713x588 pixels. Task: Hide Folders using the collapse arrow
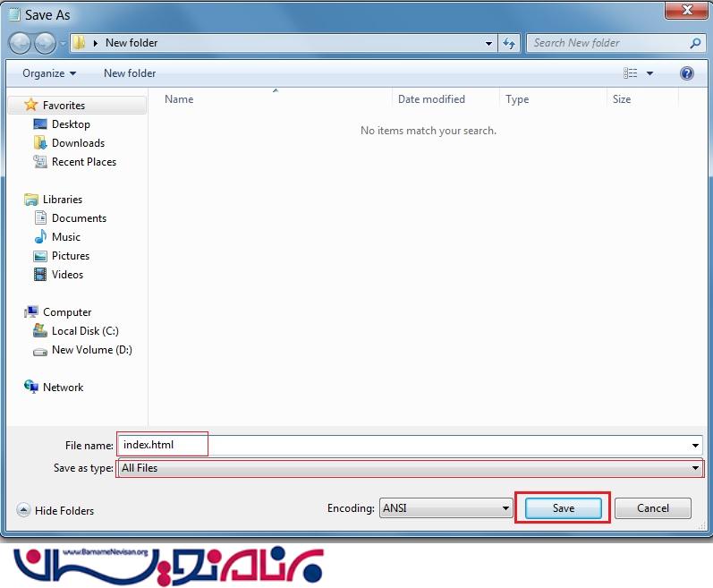point(24,510)
